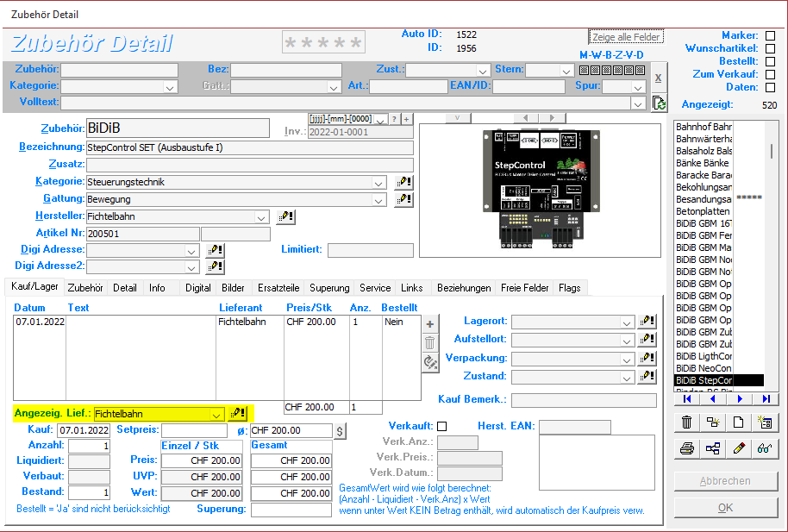Image resolution: width=788 pixels, height=532 pixels.
Task: Go to the previous record
Action: [x=713, y=398]
